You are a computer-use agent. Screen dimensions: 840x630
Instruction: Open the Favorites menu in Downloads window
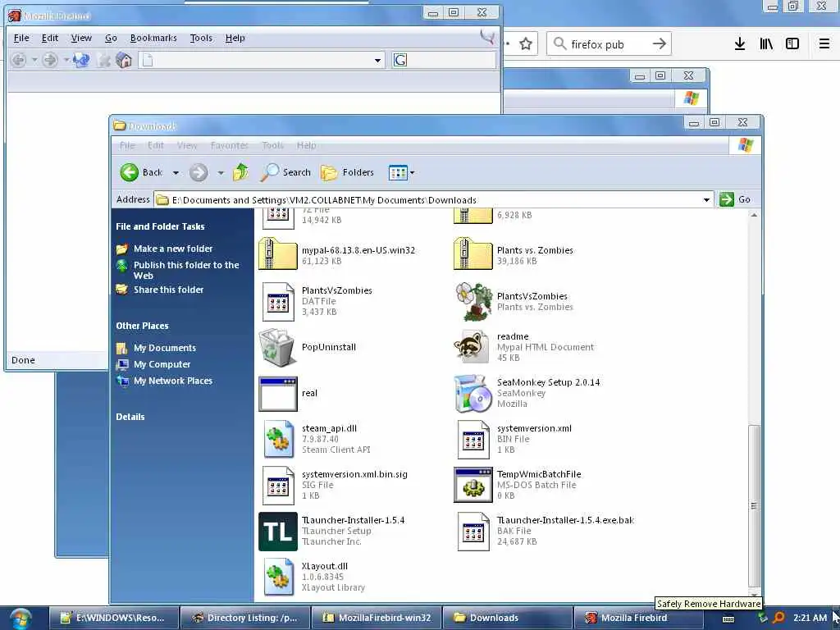[230, 146]
